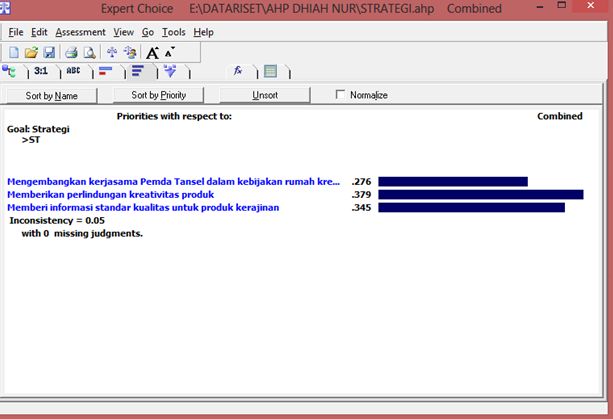Open the View menu

(124, 32)
